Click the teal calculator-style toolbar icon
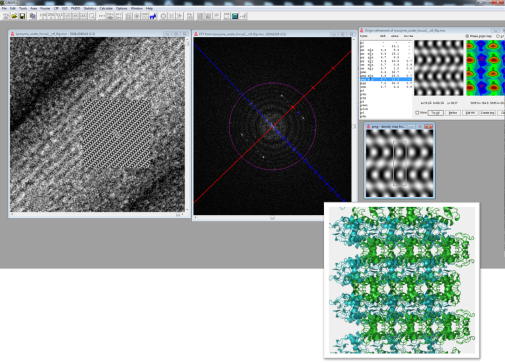 point(235,16)
